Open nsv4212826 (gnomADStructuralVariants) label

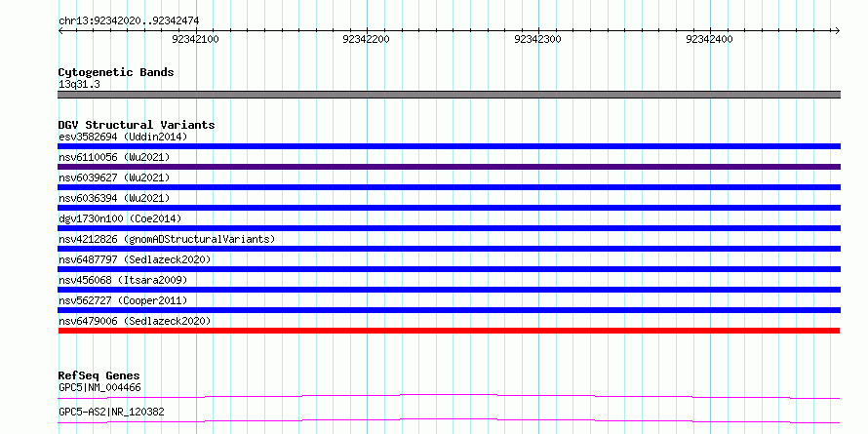tap(167, 239)
